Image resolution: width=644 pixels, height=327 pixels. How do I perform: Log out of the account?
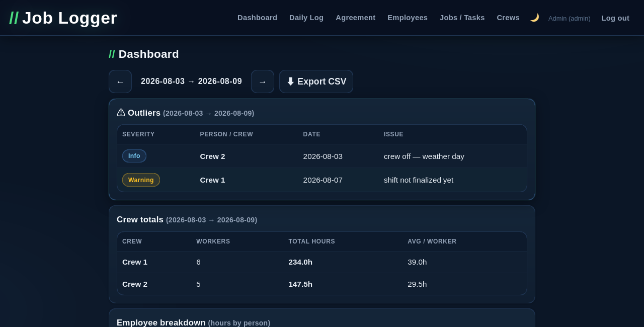tap(615, 18)
